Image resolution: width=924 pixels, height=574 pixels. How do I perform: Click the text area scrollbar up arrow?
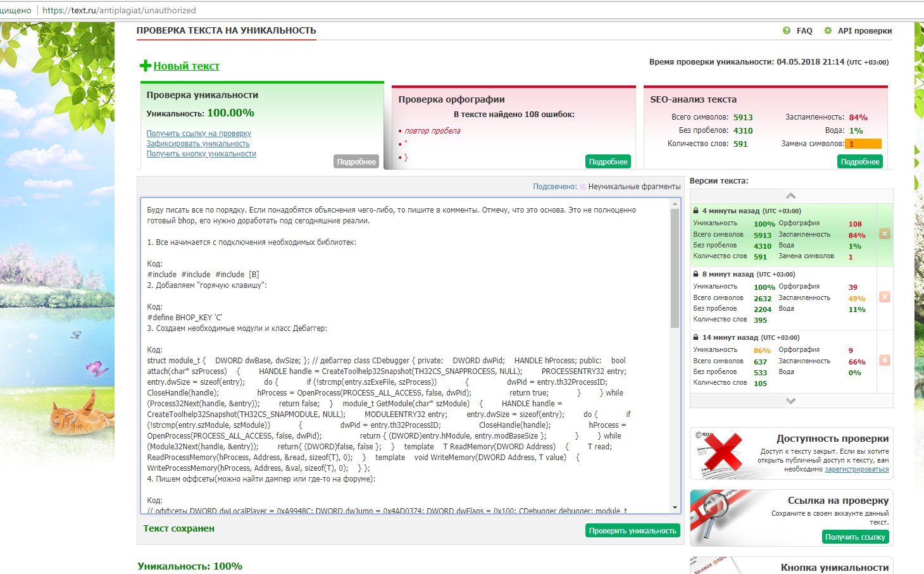coord(675,204)
